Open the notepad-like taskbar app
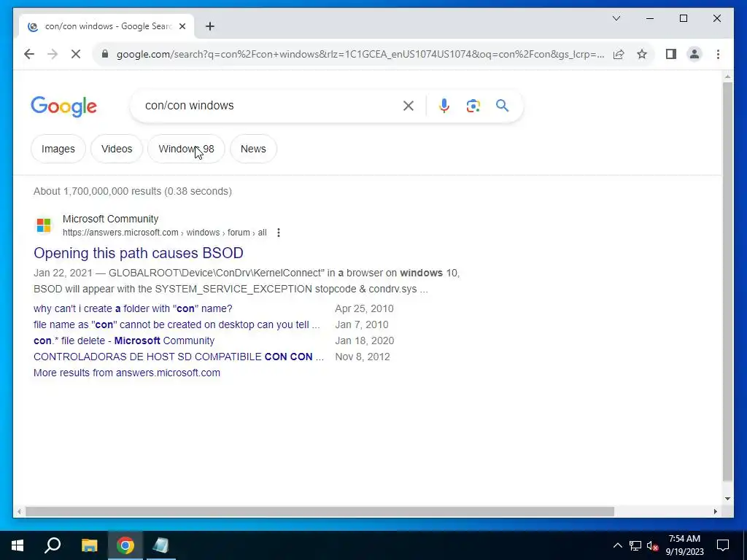Screen dimensions: 747x560 click(160, 545)
